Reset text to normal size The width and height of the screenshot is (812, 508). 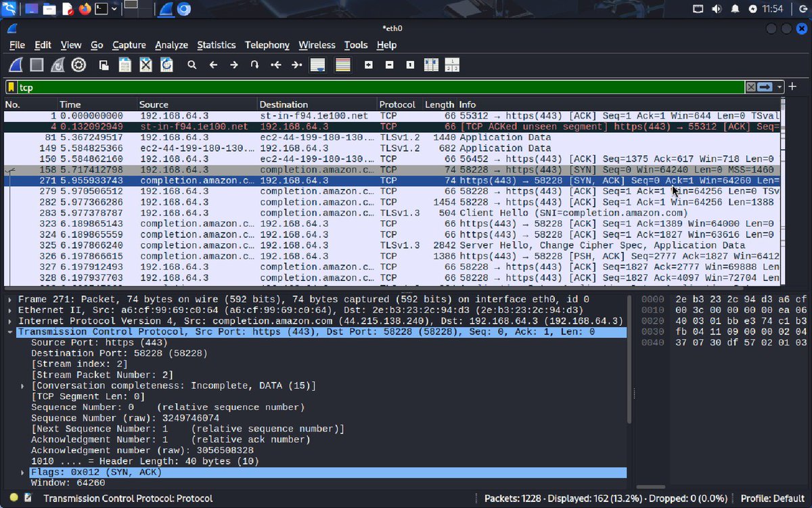coord(411,65)
